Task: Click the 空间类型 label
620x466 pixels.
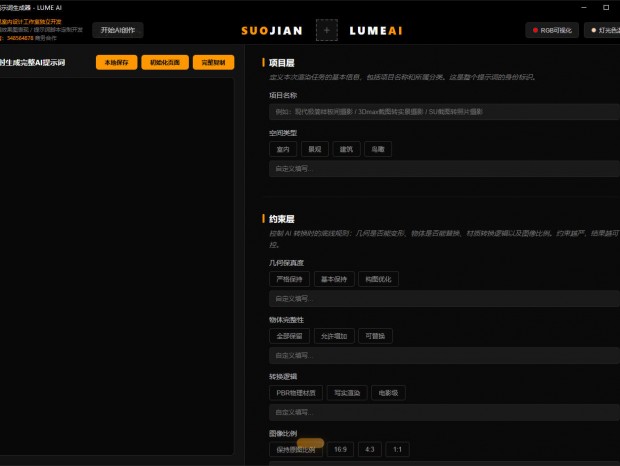Action: tap(283, 133)
